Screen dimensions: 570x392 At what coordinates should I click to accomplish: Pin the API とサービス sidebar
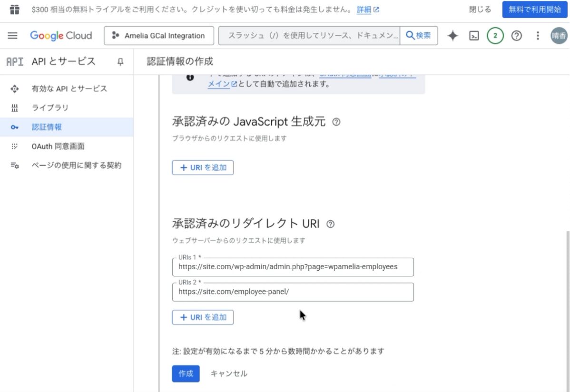pyautogui.click(x=120, y=61)
